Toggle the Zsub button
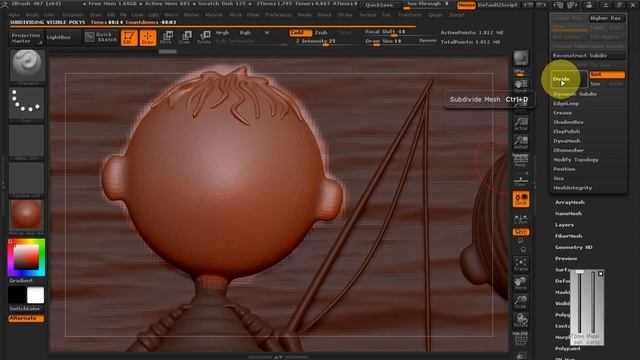The width and height of the screenshot is (640, 360). click(x=321, y=33)
